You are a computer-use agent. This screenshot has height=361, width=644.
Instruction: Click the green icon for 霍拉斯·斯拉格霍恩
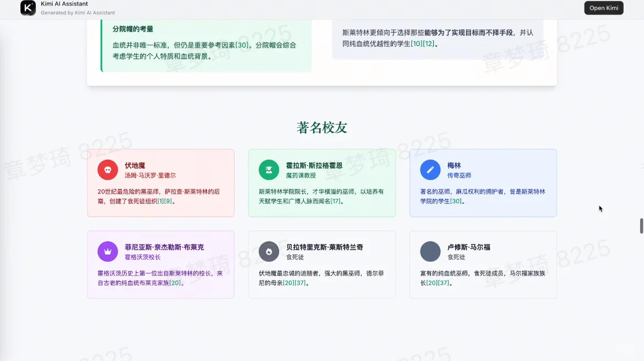269,170
